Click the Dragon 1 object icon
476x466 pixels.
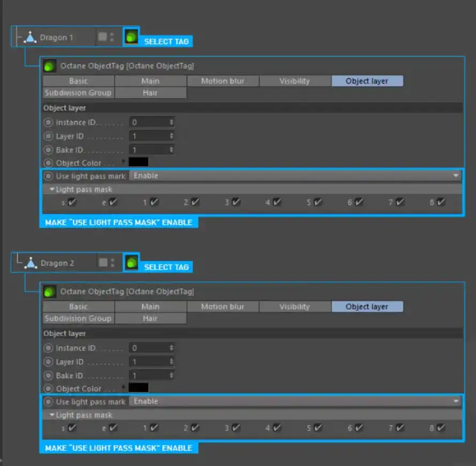point(31,37)
